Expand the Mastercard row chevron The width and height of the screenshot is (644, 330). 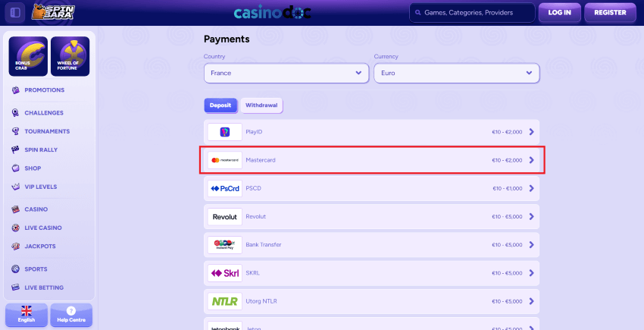(531, 160)
